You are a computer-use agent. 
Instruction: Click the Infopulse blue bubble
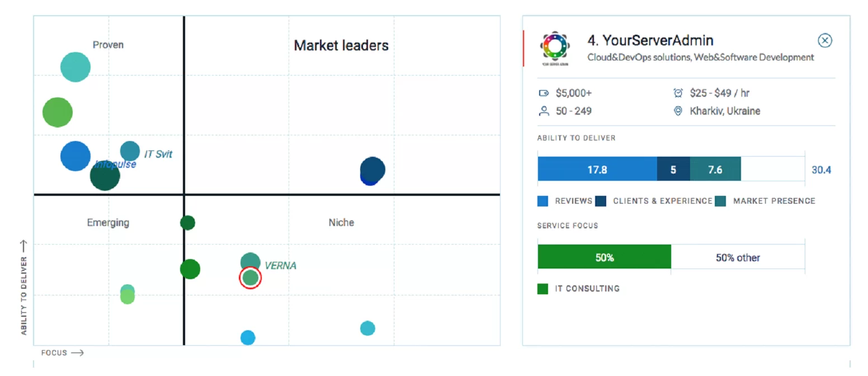(76, 156)
